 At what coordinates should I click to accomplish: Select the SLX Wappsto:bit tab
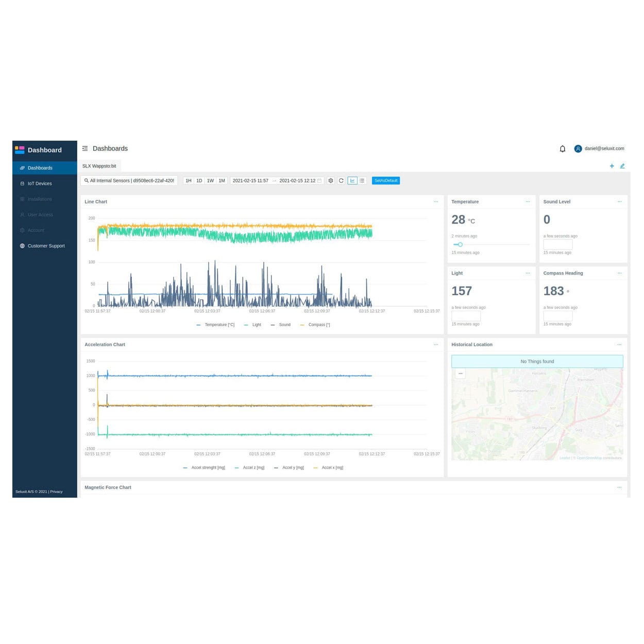[x=99, y=166]
